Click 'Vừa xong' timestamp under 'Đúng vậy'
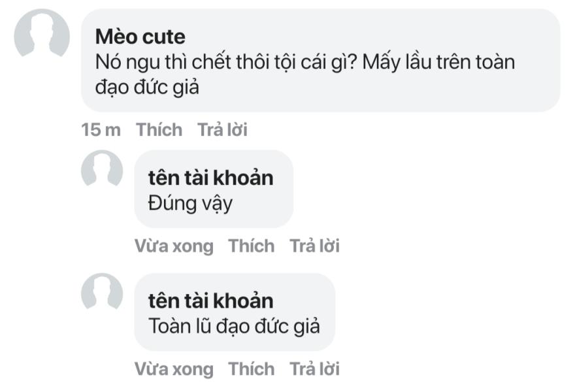This screenshot has width=575, height=392. (x=174, y=246)
